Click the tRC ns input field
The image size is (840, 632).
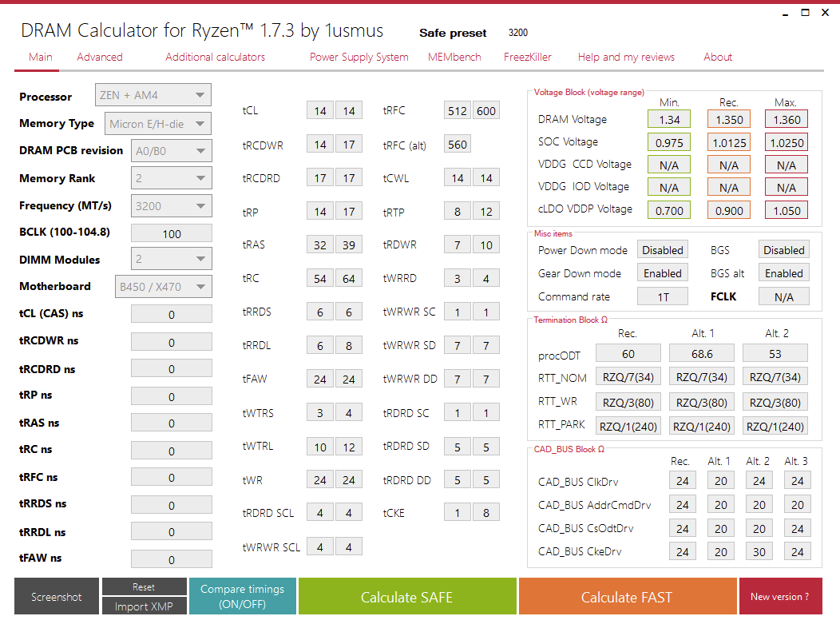172,451
